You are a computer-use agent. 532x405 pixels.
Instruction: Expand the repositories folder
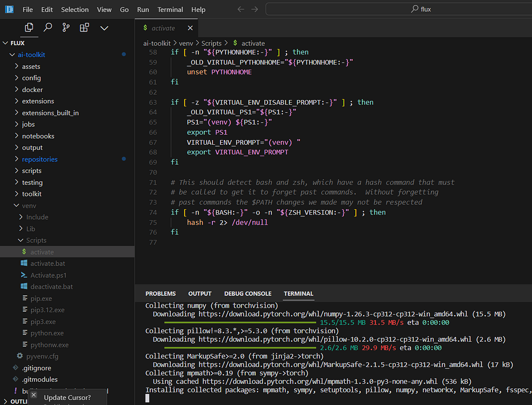click(39, 159)
